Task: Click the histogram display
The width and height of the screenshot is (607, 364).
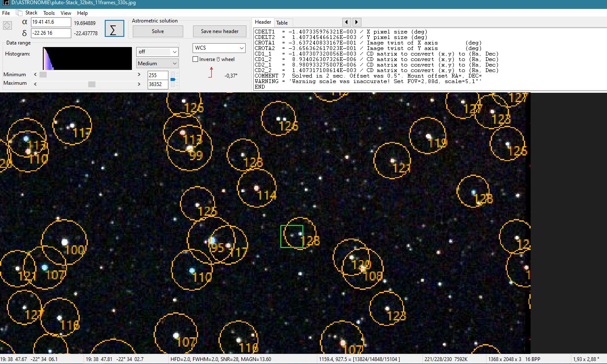Action: (87, 58)
